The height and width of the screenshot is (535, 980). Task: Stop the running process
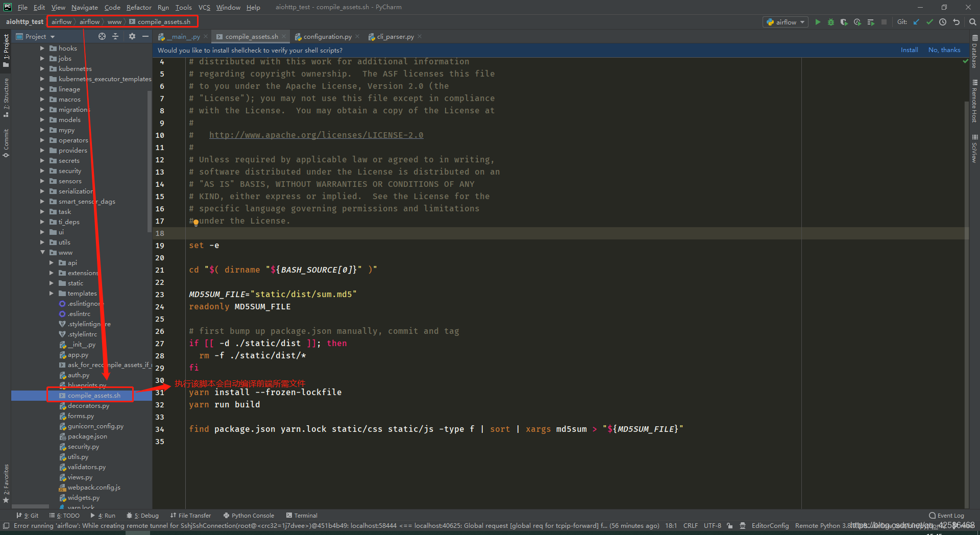884,22
